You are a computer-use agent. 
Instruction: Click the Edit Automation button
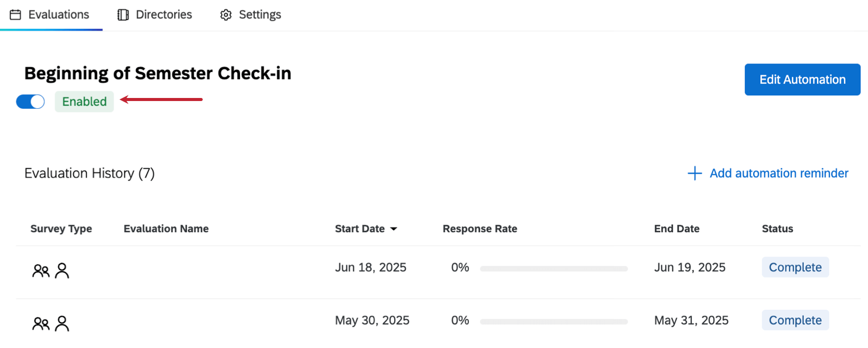(x=802, y=79)
